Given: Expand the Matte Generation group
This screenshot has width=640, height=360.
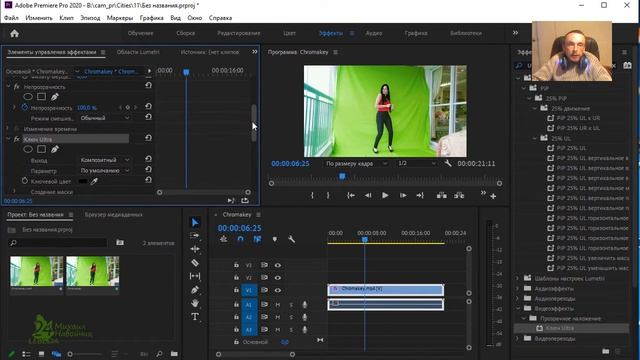Looking at the screenshot, I should tap(15, 191).
